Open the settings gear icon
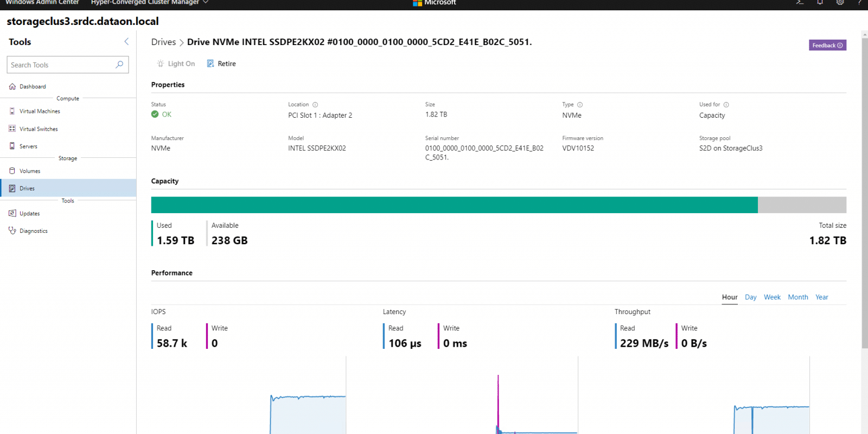Image resolution: width=868 pixels, height=434 pixels. click(x=840, y=2)
